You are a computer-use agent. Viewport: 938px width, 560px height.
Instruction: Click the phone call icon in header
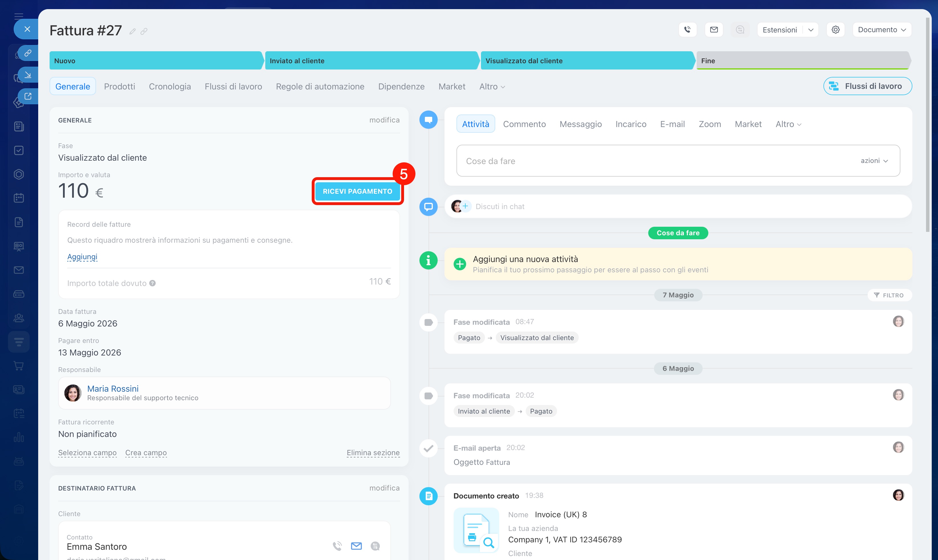687,29
